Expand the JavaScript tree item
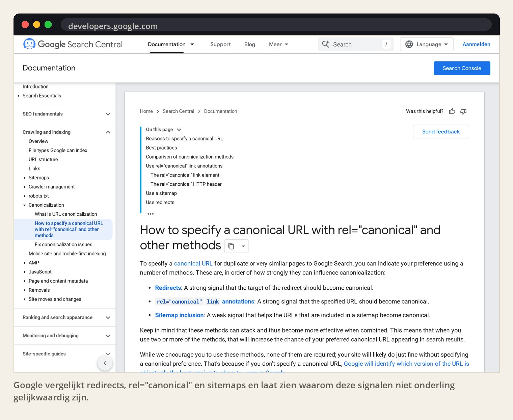Screen dimensions: 513x420 coord(24,272)
